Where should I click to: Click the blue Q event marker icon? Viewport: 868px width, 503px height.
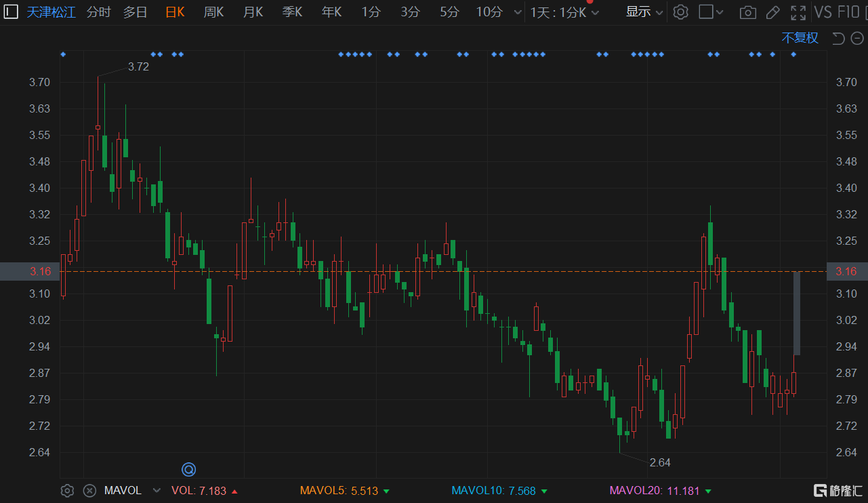click(188, 469)
